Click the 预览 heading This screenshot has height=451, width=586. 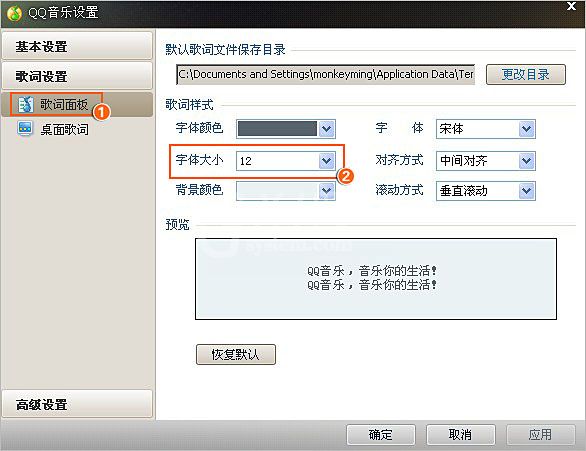click(178, 225)
